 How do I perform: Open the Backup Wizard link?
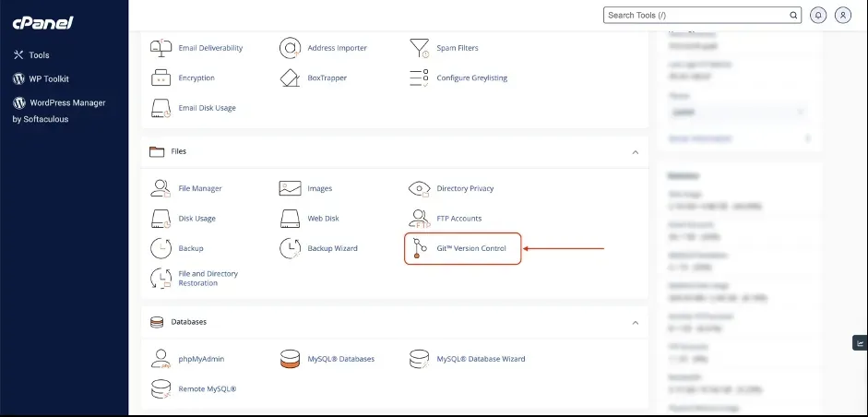point(332,248)
